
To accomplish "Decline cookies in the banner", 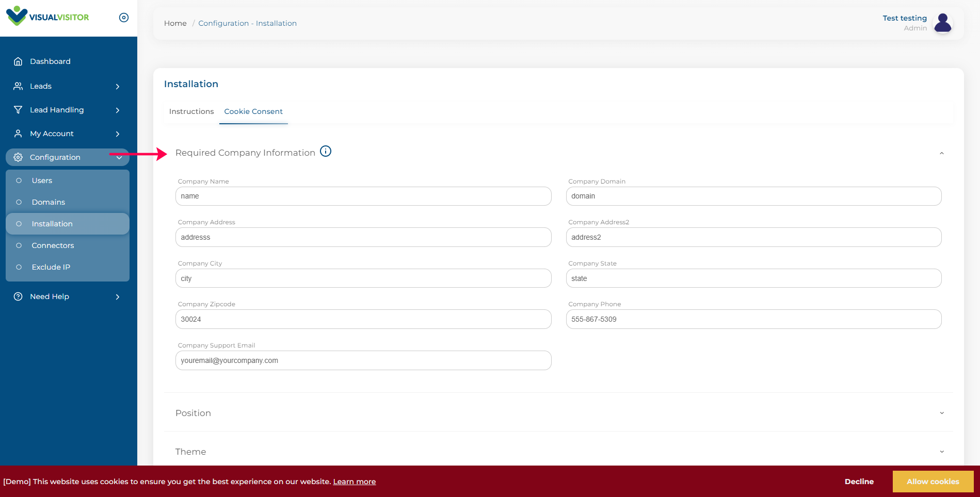I will (859, 482).
